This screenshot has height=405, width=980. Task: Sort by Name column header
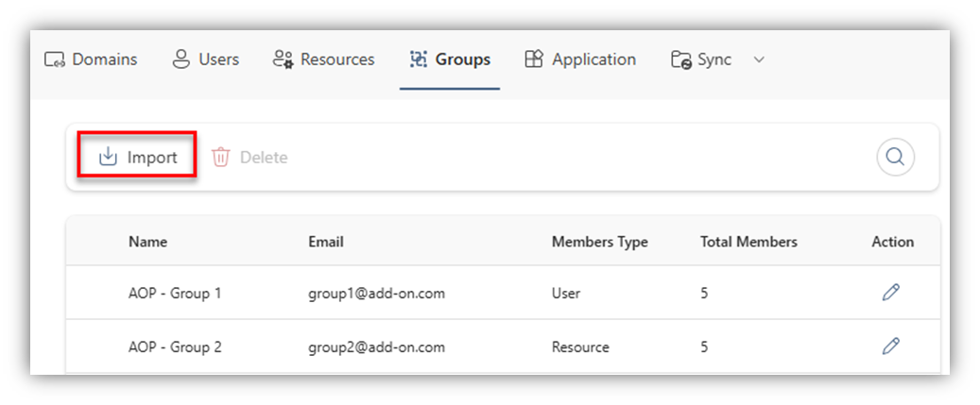click(147, 242)
